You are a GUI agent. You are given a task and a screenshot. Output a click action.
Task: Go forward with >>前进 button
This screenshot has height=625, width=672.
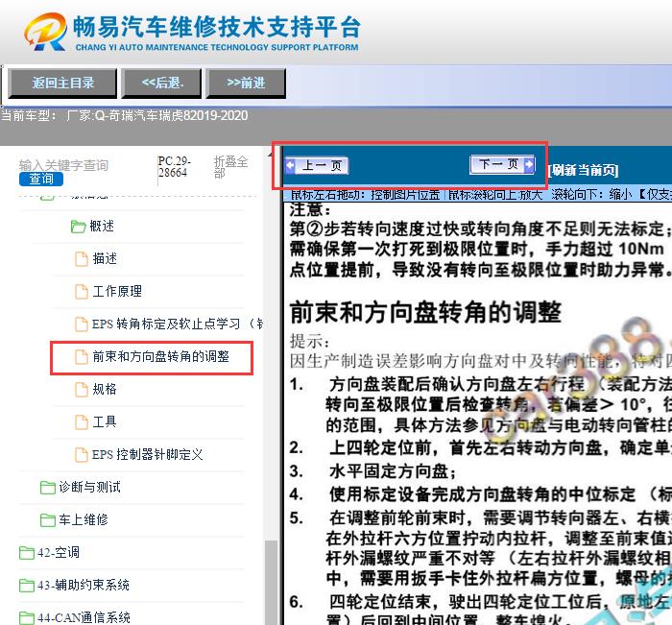pos(246,83)
